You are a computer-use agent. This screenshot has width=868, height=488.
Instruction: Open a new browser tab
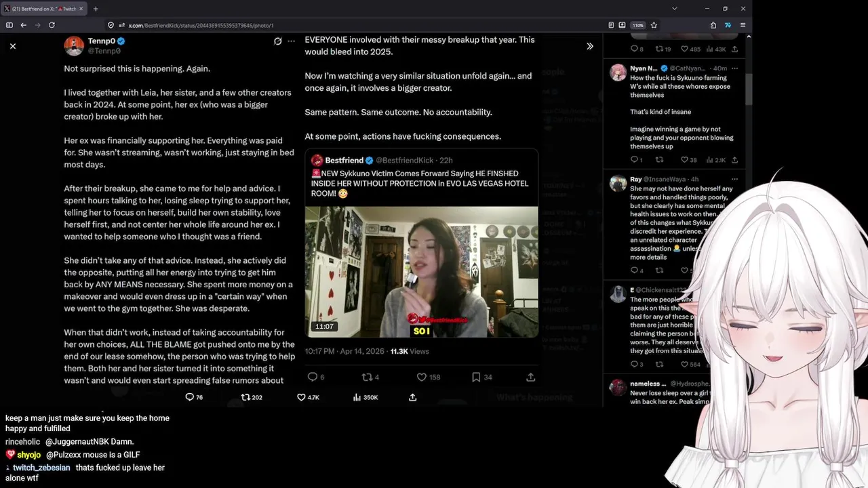point(96,9)
